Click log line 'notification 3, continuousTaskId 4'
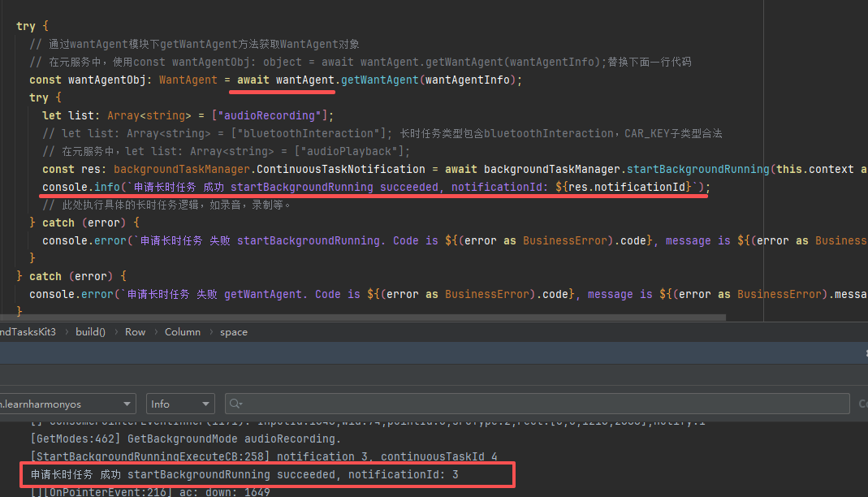868x497 pixels. [x=264, y=456]
